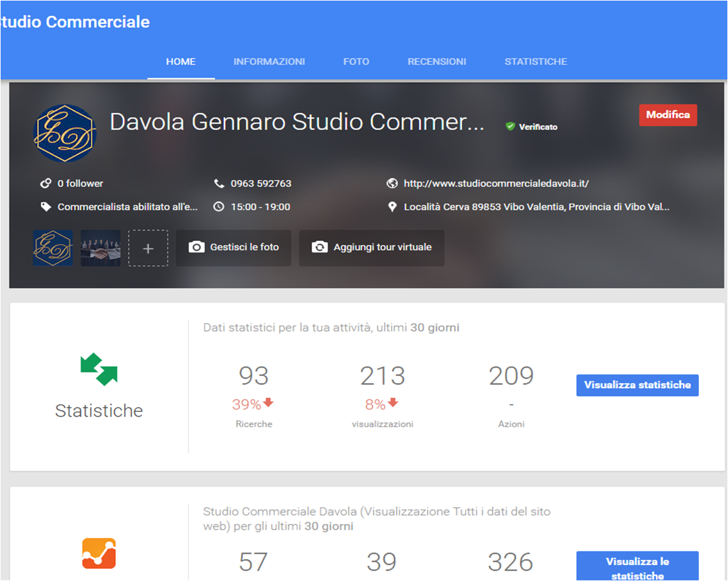This screenshot has height=581, width=728.
Task: Click the follower link icon
Action: point(46,183)
